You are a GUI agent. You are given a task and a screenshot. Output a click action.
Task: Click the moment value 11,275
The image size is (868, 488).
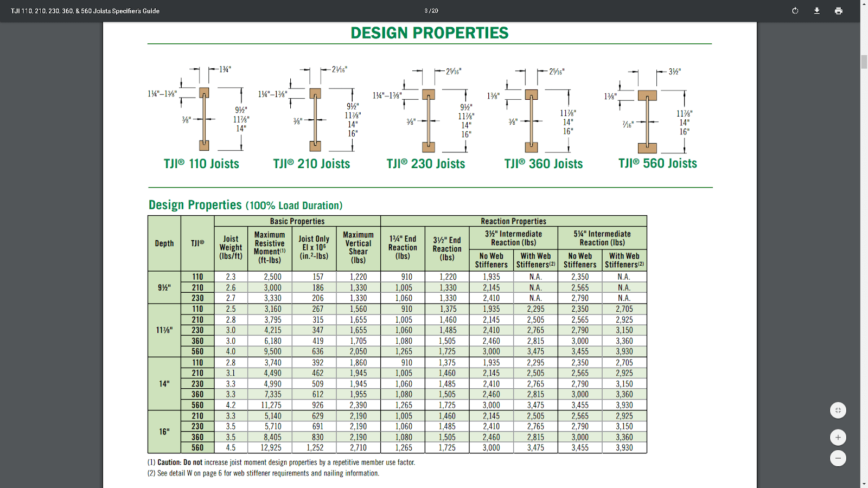pos(271,405)
